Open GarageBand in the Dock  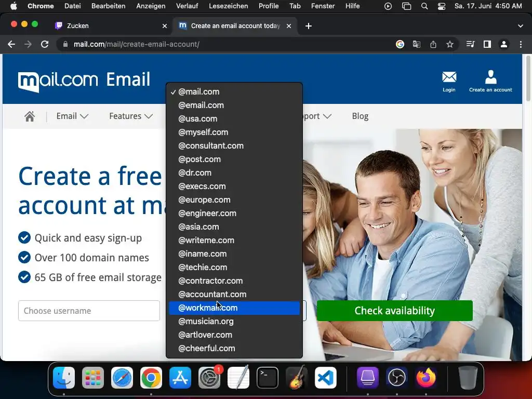[297, 378]
